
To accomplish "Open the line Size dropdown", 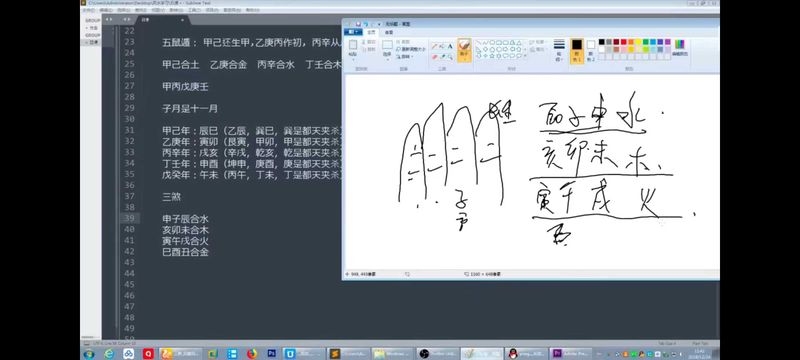I will pos(559,50).
